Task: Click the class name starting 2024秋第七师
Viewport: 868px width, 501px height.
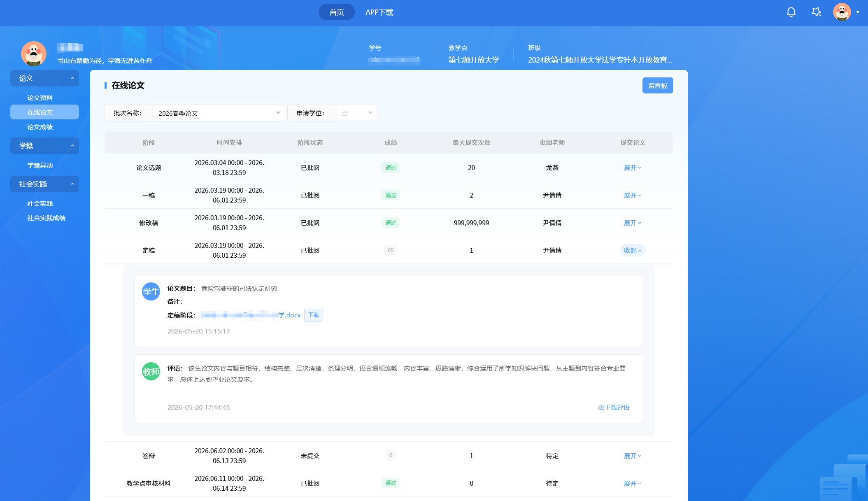Action: click(x=600, y=60)
